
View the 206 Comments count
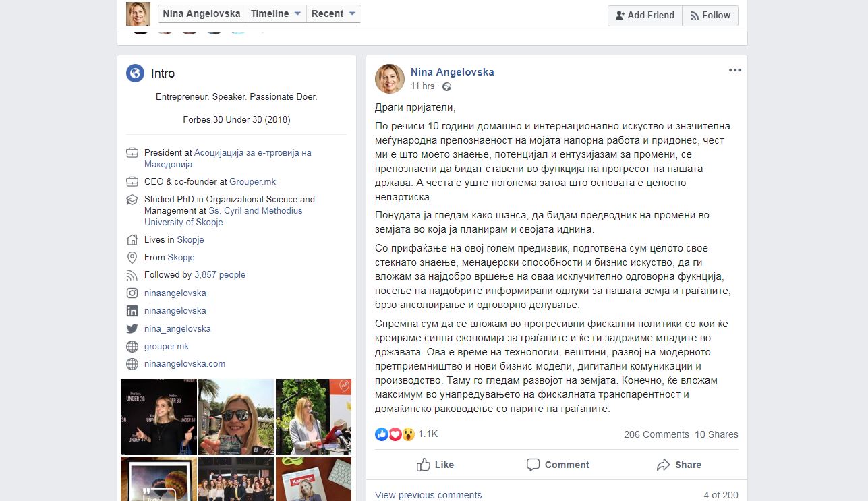click(656, 434)
